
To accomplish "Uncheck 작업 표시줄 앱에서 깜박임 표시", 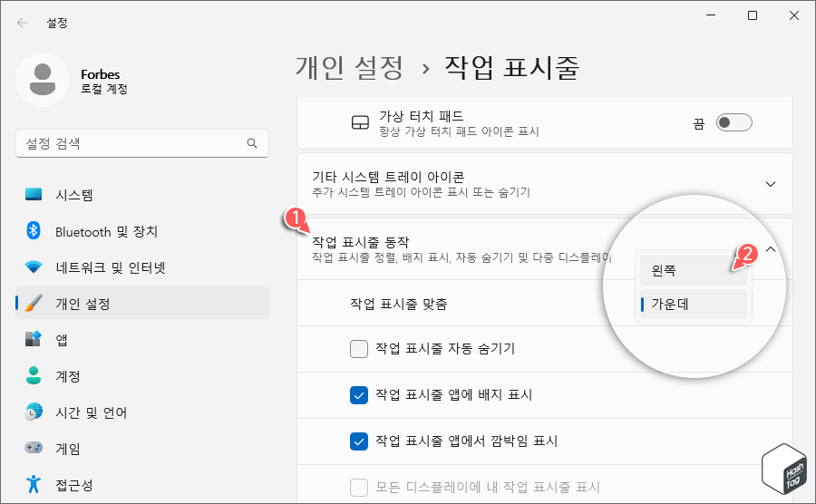I will (x=359, y=441).
